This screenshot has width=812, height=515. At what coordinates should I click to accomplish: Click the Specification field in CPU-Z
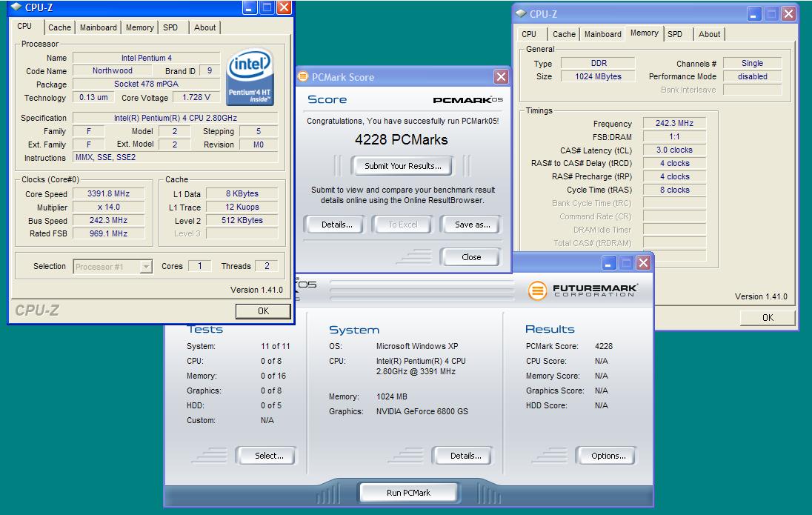coord(175,118)
